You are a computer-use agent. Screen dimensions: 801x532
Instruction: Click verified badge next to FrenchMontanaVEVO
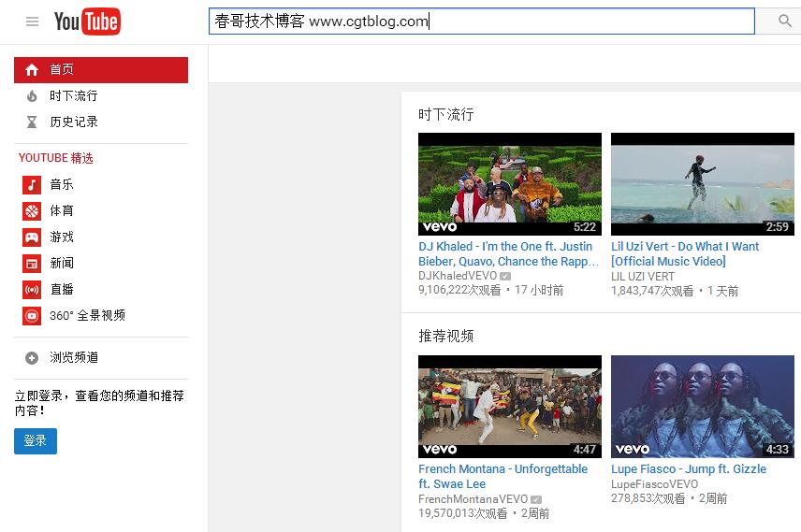tap(536, 499)
